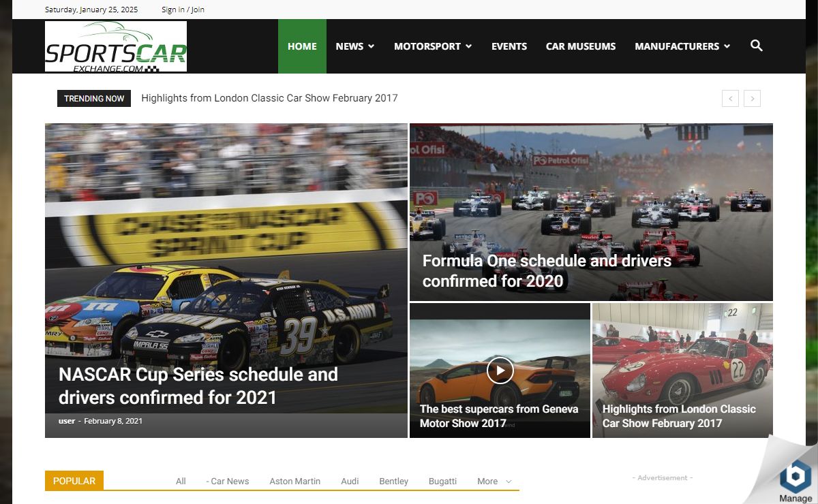Open the search magnifier icon

point(756,46)
